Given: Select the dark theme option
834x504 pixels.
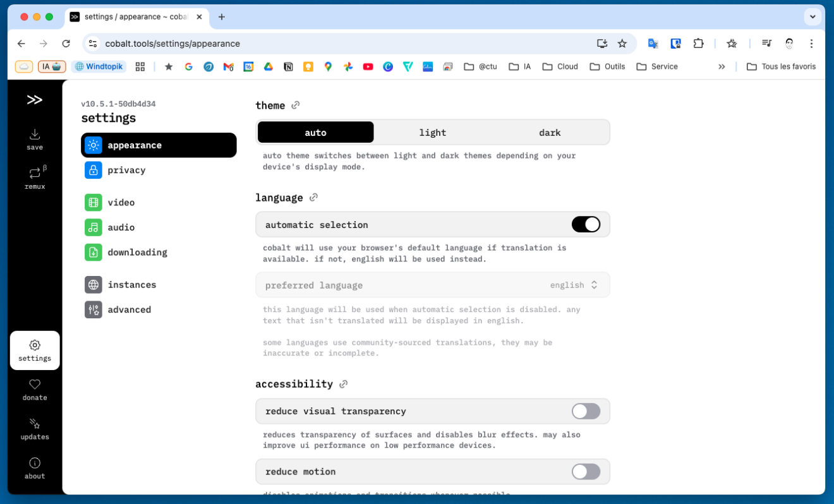Looking at the screenshot, I should point(550,132).
